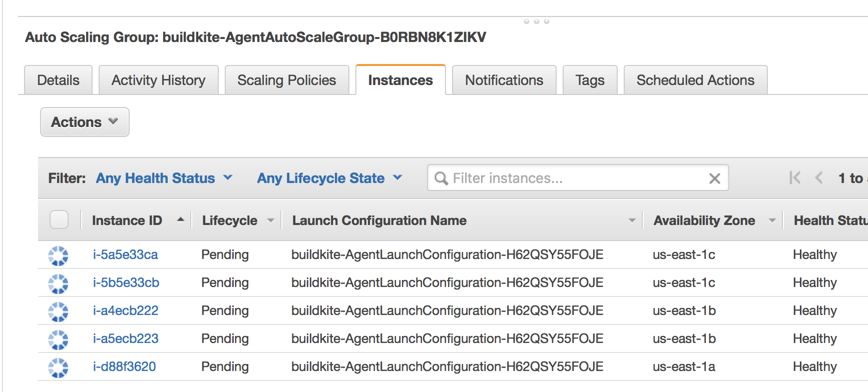Screen dimensions: 868x392
Task: Open Availability Zone column dropdown arrow
Action: 772,220
